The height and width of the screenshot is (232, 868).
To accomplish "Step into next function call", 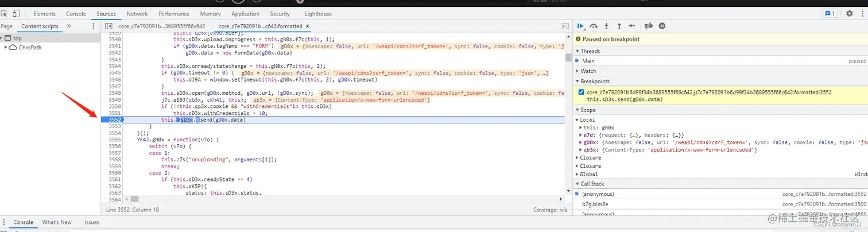I will point(607,26).
